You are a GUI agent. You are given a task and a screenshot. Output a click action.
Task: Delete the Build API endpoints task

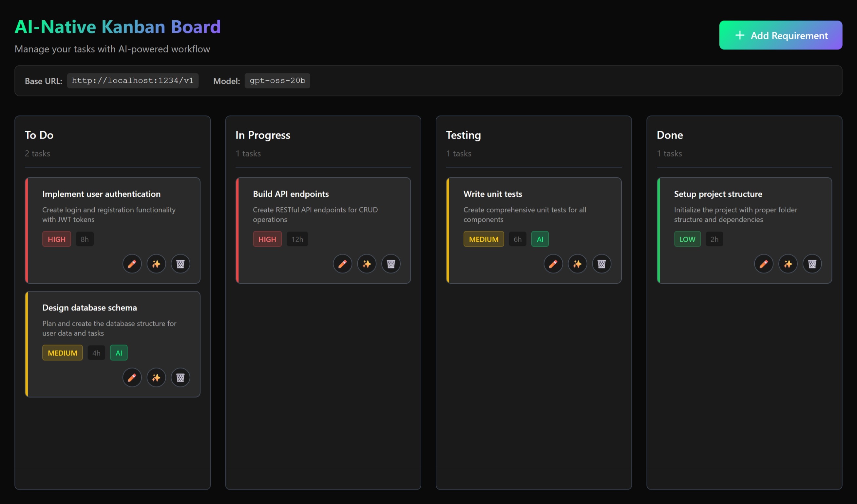tap(391, 264)
